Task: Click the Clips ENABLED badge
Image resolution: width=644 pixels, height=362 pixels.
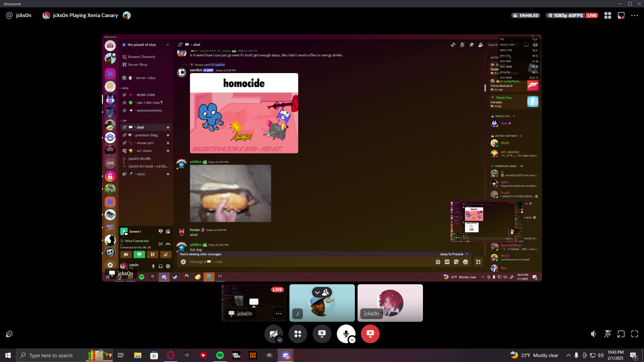Action: (526, 15)
